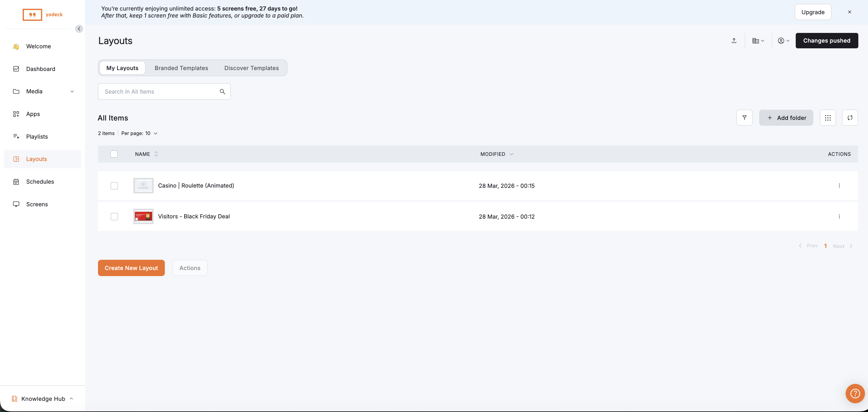Click the search magnifier icon

222,92
